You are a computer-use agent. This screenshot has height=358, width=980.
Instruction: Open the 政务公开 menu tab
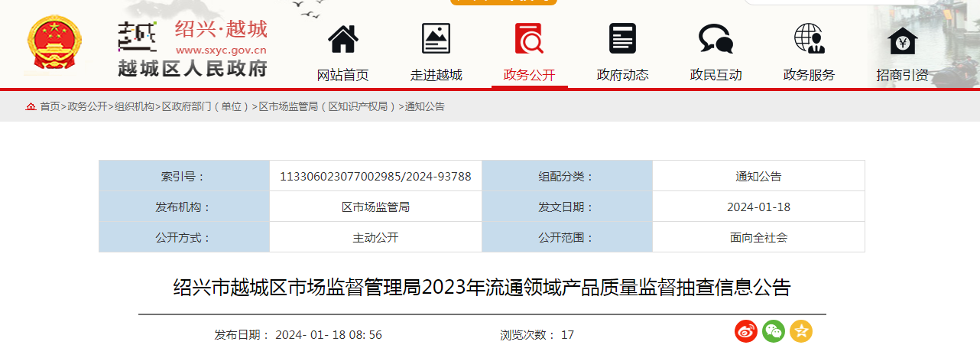tap(529, 75)
